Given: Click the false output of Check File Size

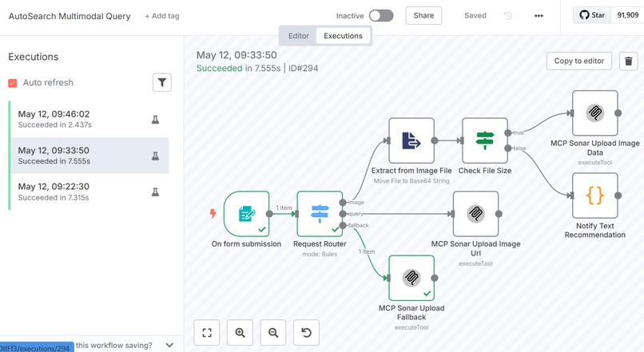Looking at the screenshot, I should point(508,148).
